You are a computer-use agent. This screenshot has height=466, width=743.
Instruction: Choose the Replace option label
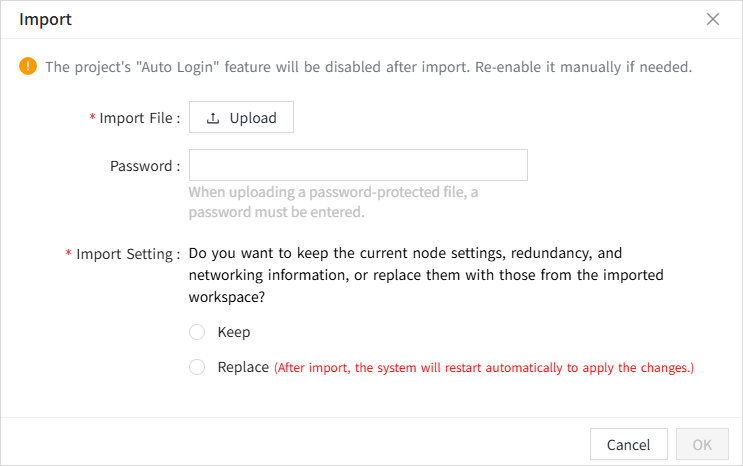pos(243,367)
